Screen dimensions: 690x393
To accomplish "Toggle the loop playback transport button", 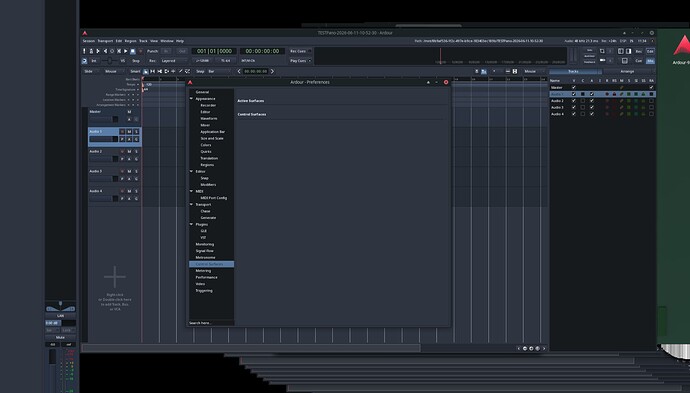I will (112, 51).
